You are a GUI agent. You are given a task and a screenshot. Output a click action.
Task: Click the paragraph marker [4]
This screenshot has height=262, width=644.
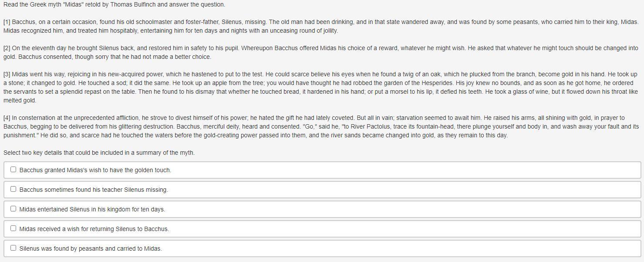coord(7,118)
